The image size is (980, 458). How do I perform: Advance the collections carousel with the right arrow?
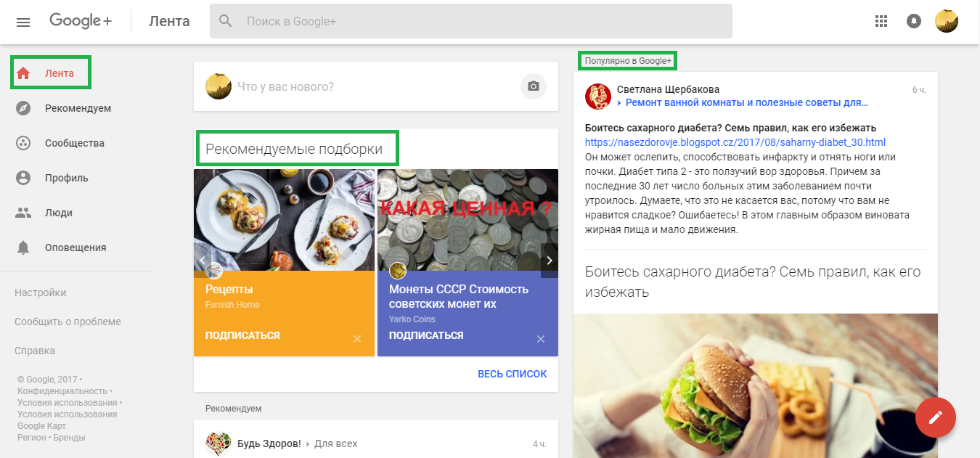point(550,260)
